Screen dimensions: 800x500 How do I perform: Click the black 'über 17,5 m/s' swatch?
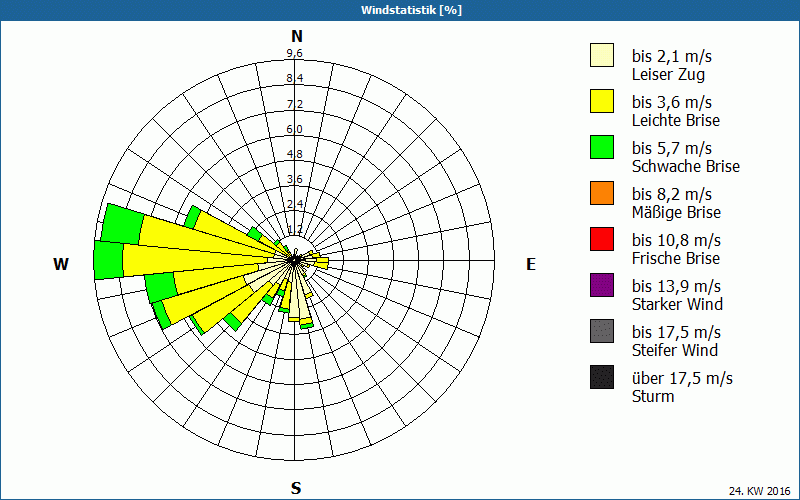tap(602, 377)
